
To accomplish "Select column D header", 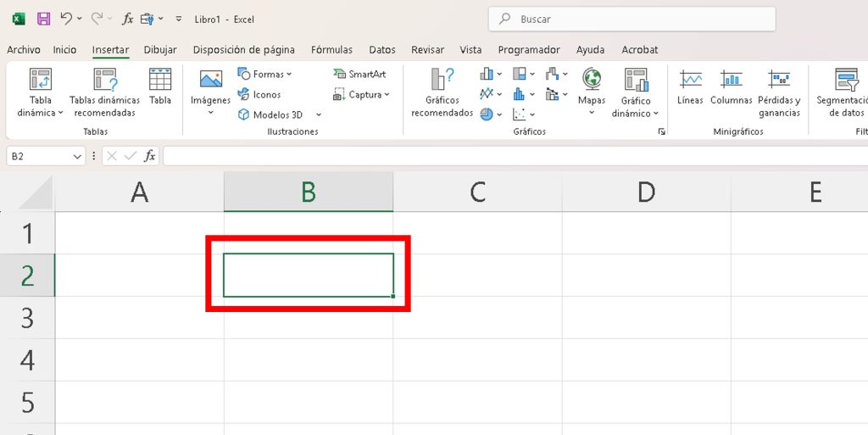I will click(646, 192).
